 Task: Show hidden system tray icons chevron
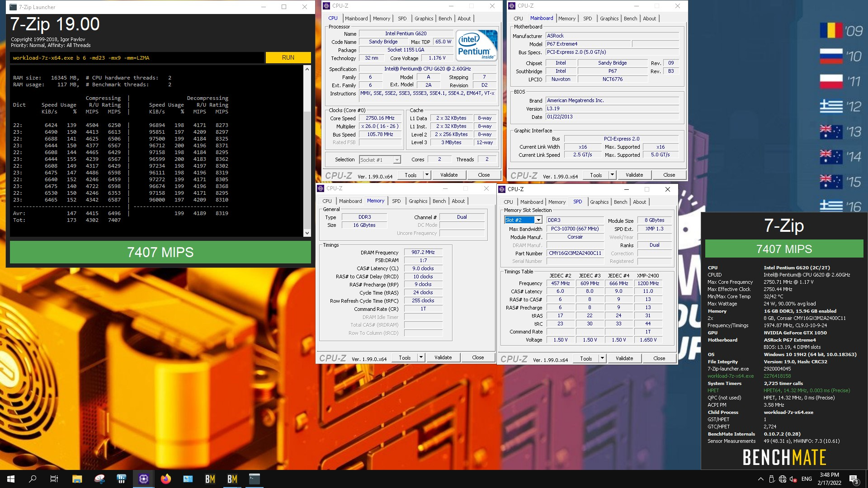pos(760,479)
